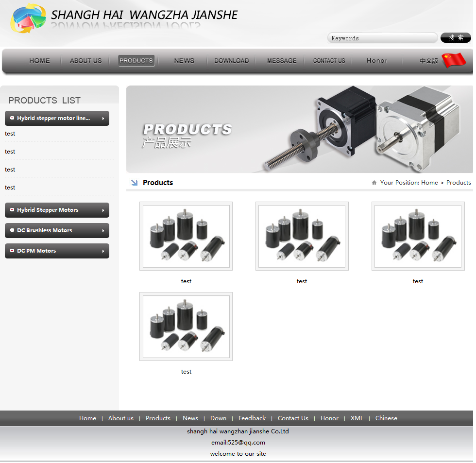476x463 pixels.
Task: Open the first motor product thumbnail
Action: (186, 236)
